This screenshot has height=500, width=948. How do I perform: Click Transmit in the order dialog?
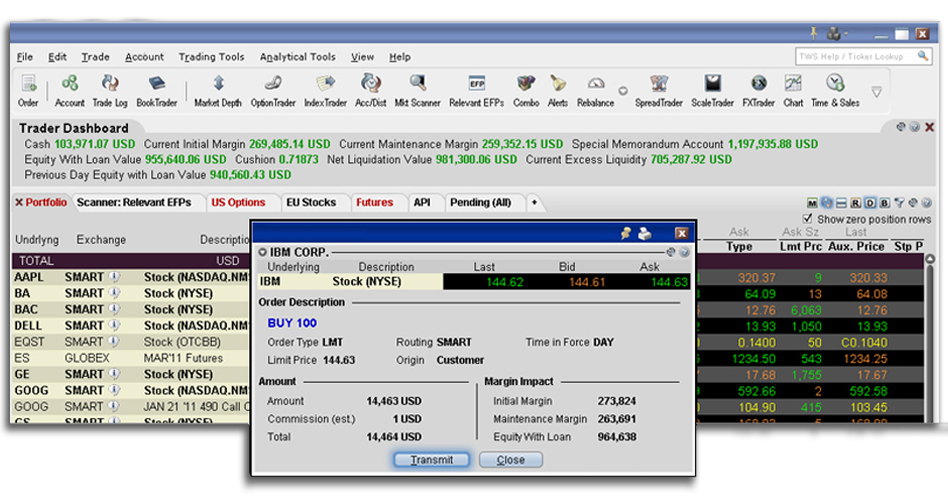point(432,460)
